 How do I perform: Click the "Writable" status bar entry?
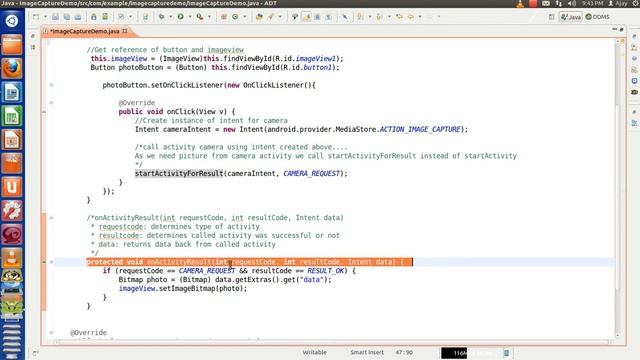[314, 352]
